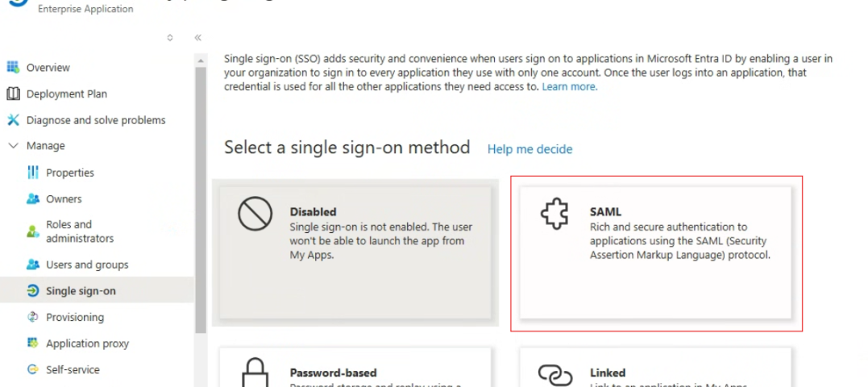Viewport: 868px width, 387px height.
Task: Click the up/down sort arrows above sidebar
Action: coord(170,38)
